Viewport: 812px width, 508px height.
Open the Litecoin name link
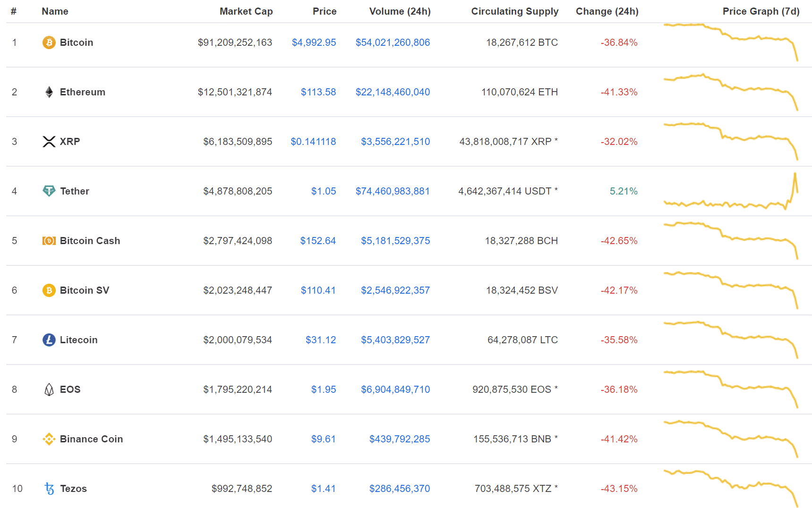click(x=79, y=340)
